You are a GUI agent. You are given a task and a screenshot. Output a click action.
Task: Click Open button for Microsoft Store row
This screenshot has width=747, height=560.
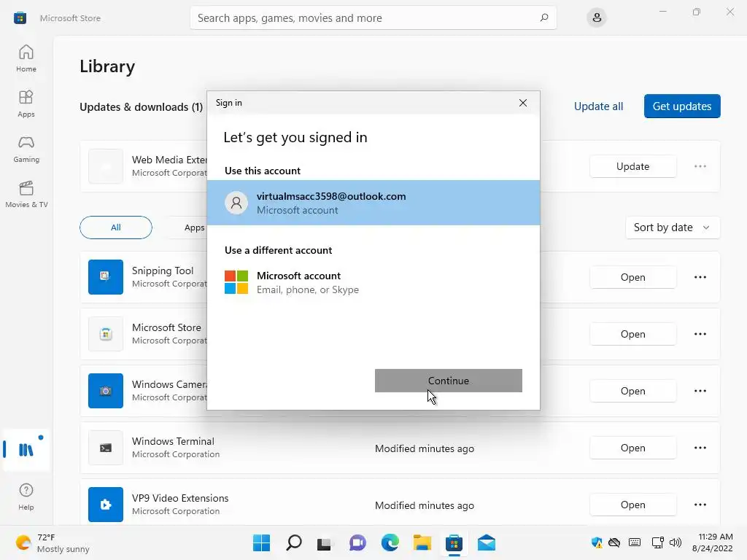pyautogui.click(x=632, y=334)
